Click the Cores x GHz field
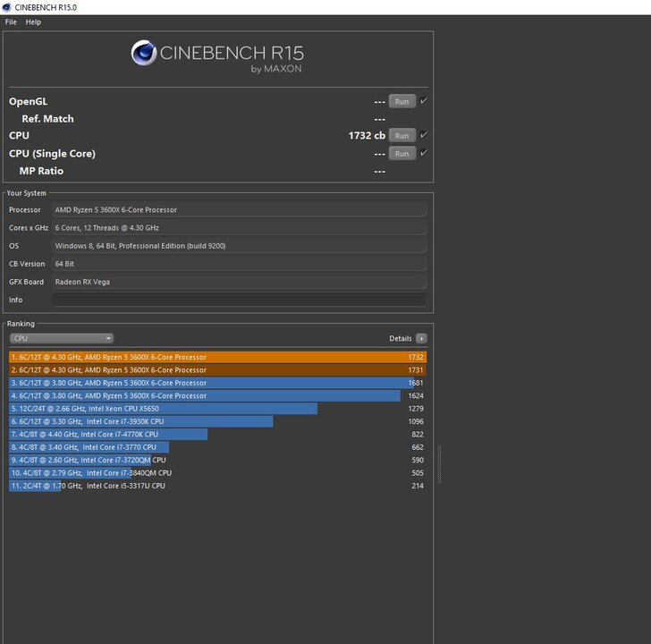This screenshot has height=644, width=651. pyautogui.click(x=239, y=227)
